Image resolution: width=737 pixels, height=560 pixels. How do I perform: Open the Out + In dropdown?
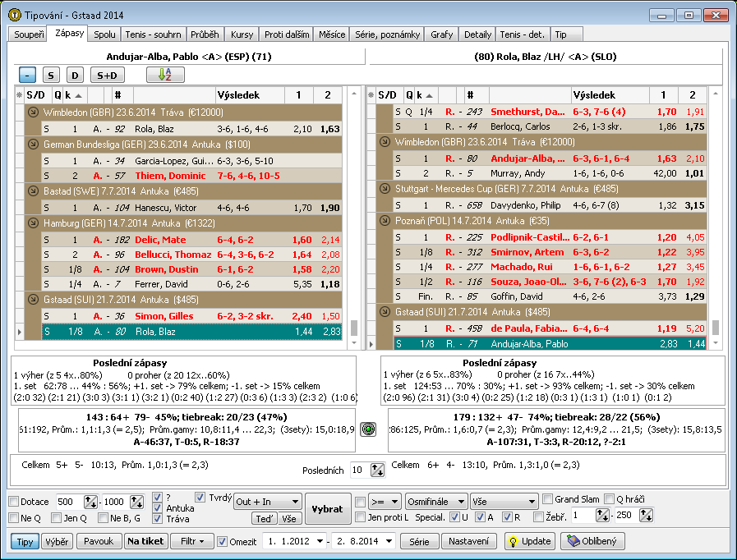pos(268,502)
